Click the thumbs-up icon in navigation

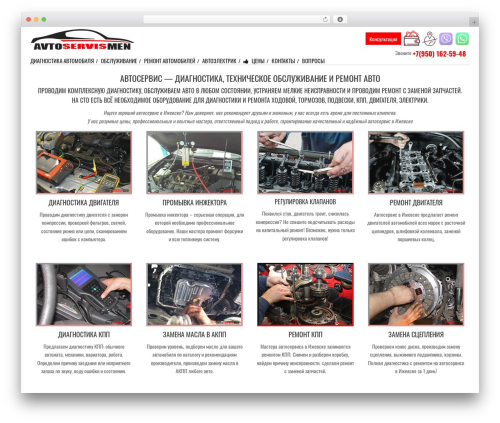(x=246, y=61)
